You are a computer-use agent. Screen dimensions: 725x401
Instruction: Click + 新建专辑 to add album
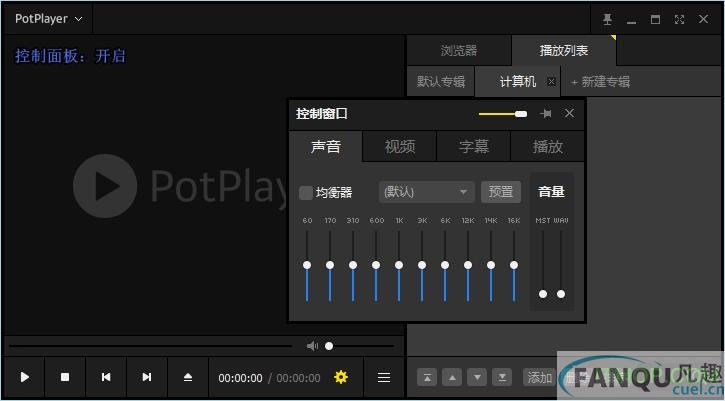pyautogui.click(x=600, y=82)
